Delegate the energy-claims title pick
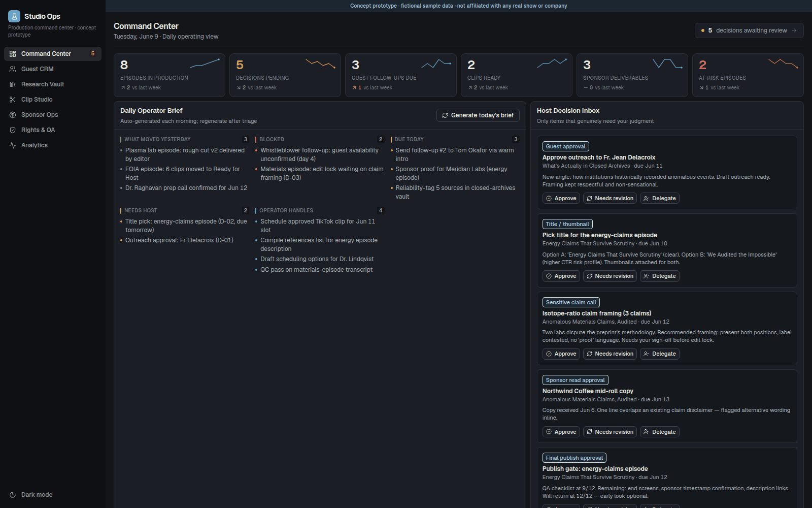 click(x=659, y=276)
